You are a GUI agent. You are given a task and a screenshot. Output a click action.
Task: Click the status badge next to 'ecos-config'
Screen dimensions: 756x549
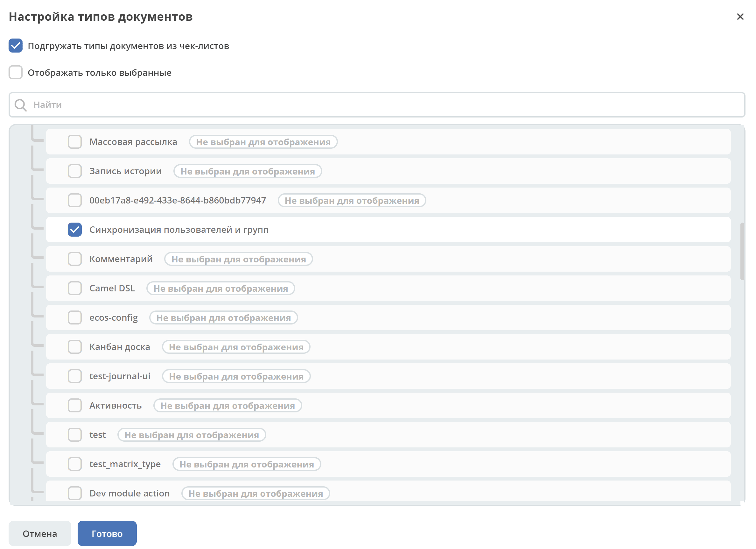coord(224,318)
